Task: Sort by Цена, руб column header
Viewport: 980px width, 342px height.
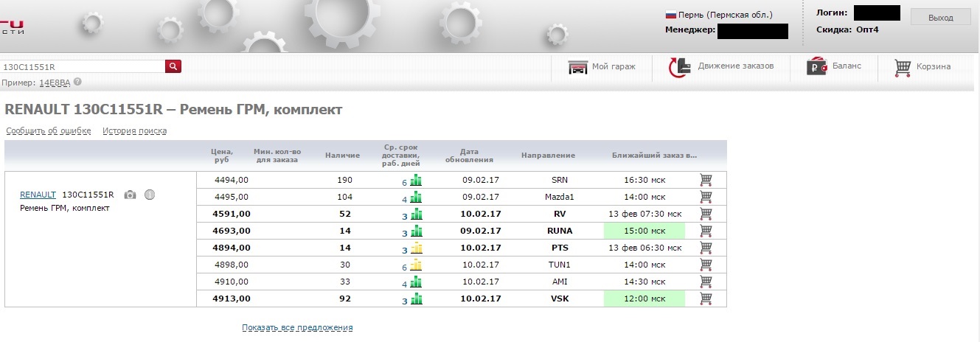Action: tap(223, 156)
